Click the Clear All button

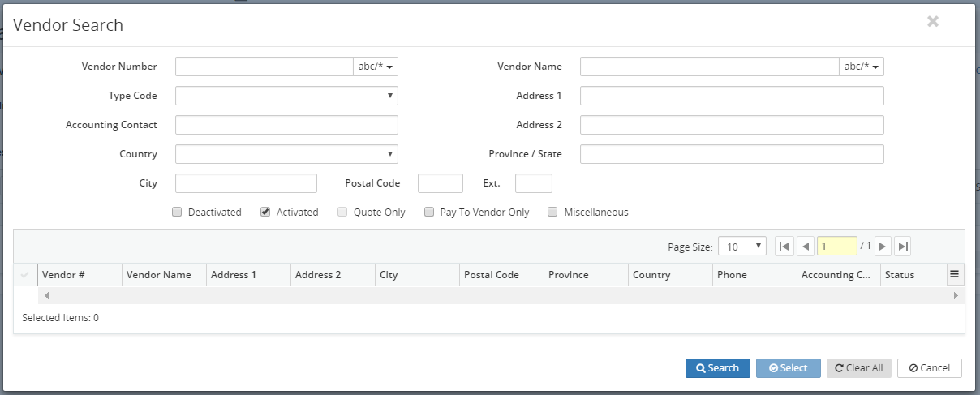tap(858, 368)
